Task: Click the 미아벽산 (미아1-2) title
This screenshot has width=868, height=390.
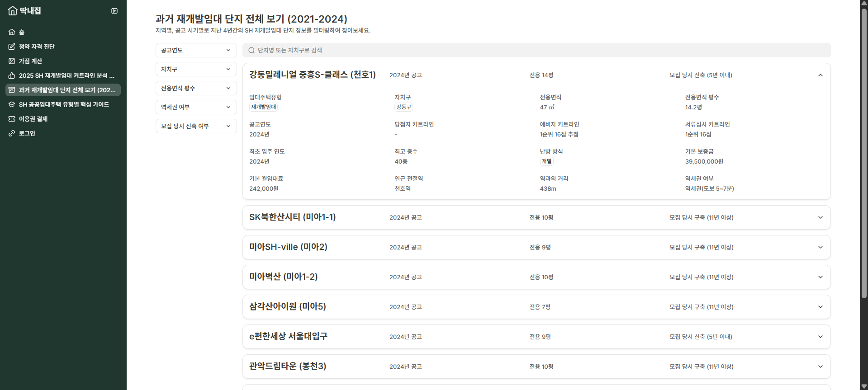Action: (x=284, y=277)
